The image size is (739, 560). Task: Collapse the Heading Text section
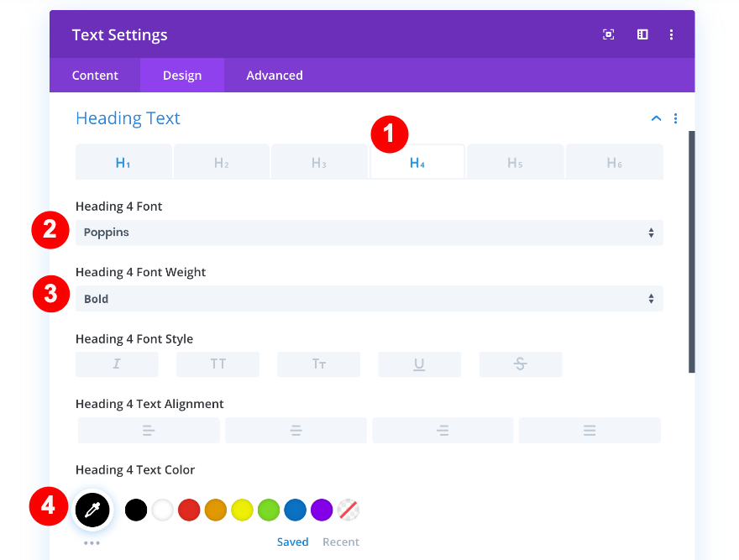656,118
